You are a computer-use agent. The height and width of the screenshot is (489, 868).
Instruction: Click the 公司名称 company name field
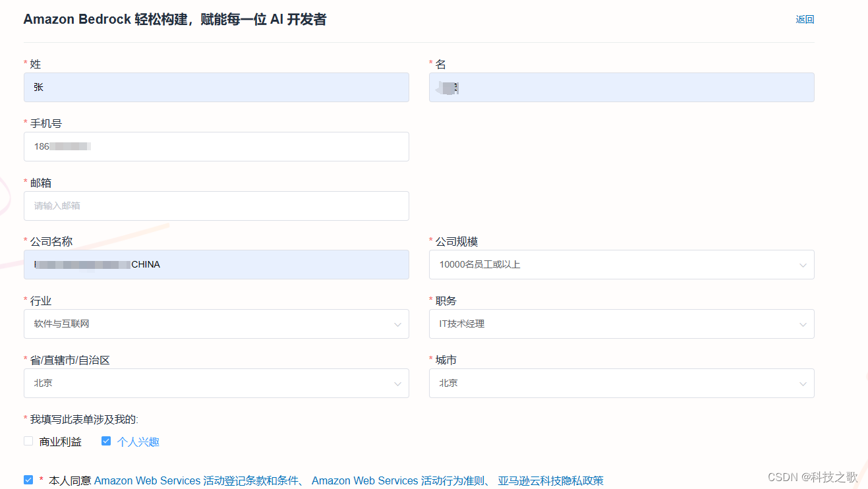click(x=216, y=264)
